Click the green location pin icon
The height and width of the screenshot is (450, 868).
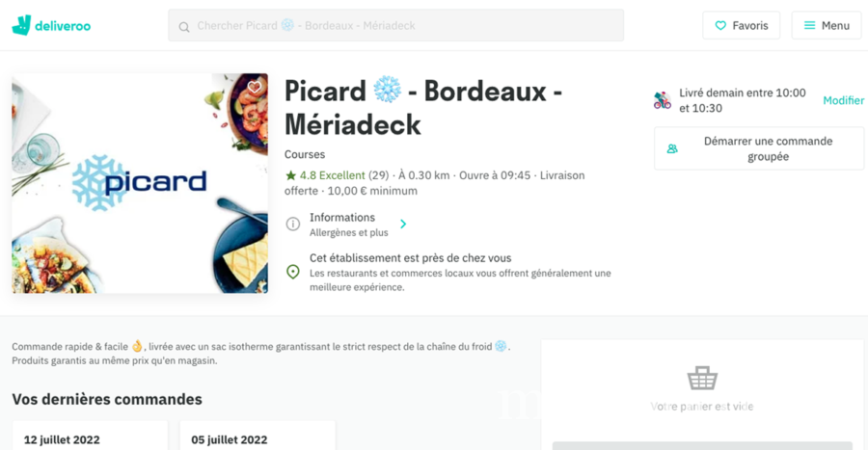pyautogui.click(x=293, y=273)
